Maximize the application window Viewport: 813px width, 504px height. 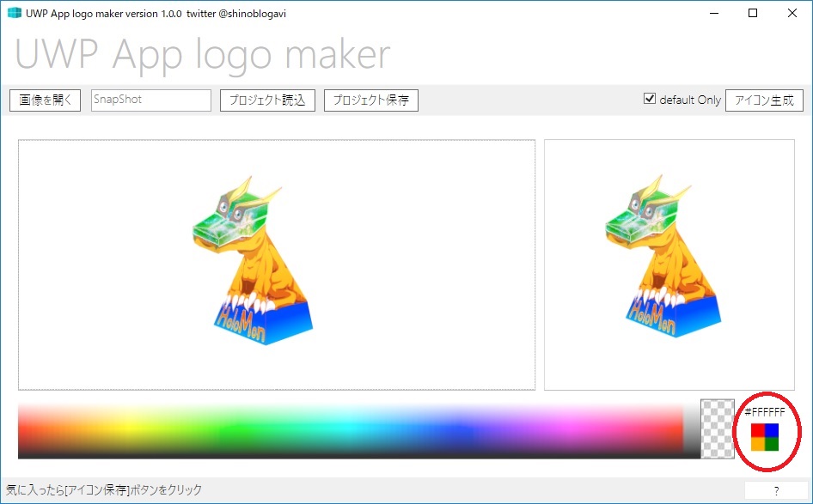coord(753,14)
